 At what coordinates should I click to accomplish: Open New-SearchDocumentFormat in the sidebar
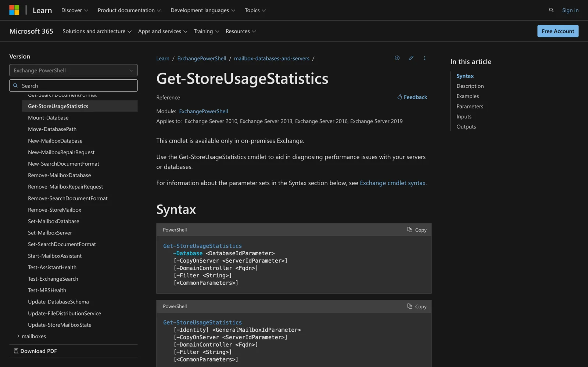[x=64, y=164]
